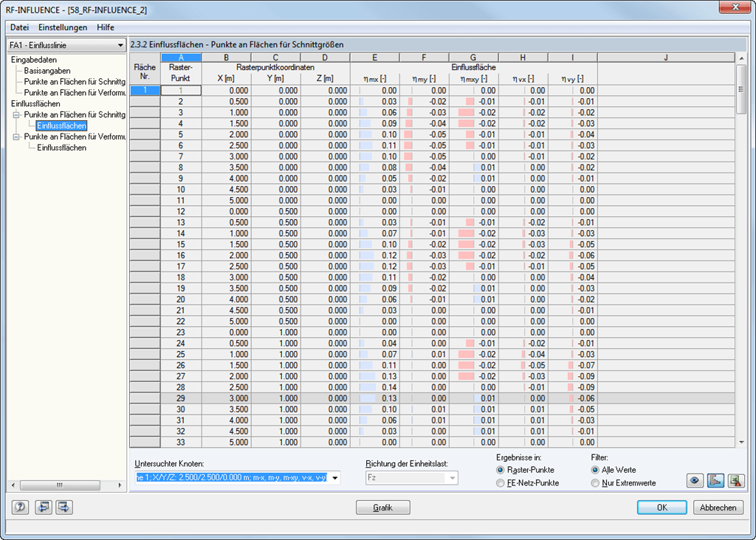Click the table vertical scrollbar up arrow
756x540 pixels.
[741, 58]
